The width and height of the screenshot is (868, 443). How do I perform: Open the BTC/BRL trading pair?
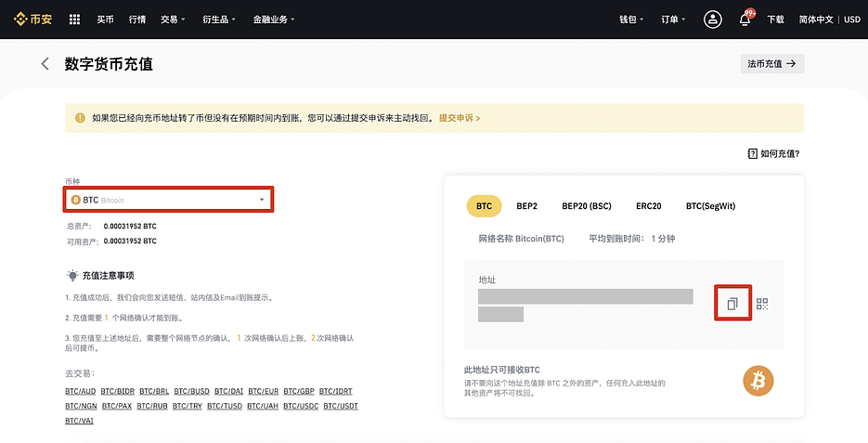(x=154, y=391)
